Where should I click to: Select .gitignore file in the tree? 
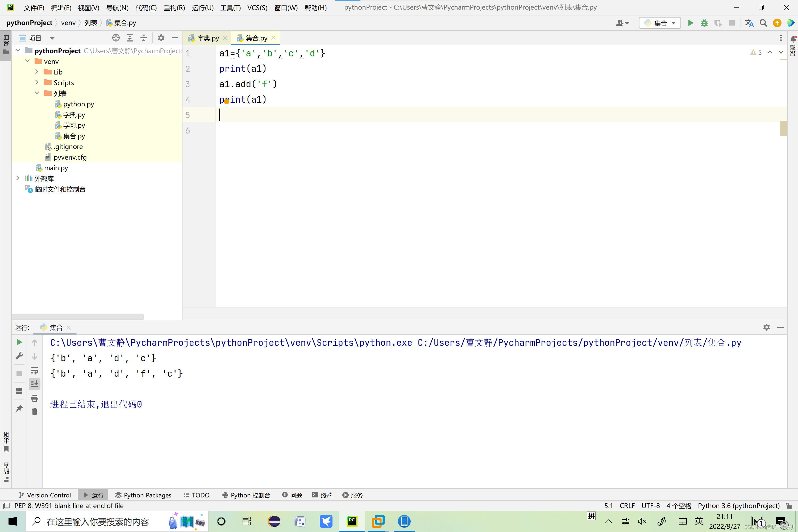coord(64,147)
